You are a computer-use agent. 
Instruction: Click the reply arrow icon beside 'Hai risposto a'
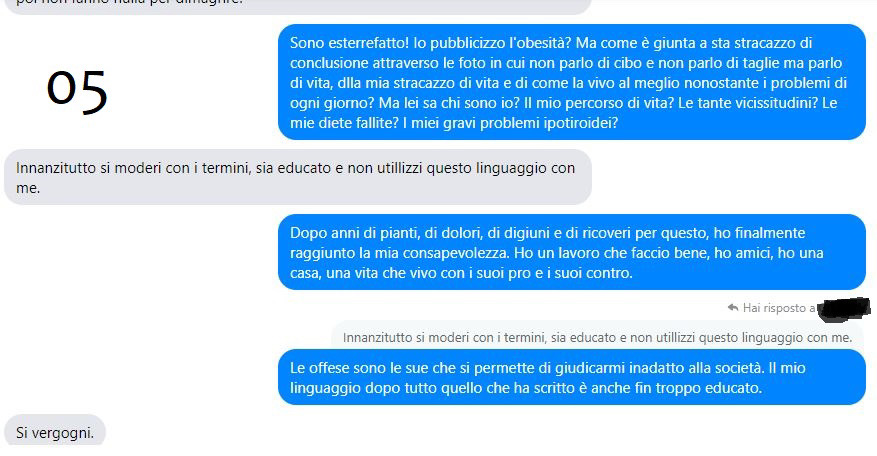tap(733, 307)
